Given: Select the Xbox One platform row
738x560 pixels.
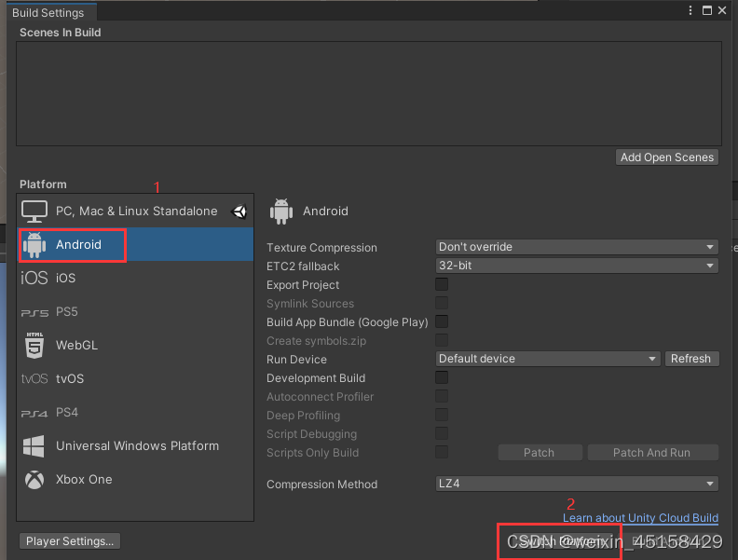Looking at the screenshot, I should point(135,480).
